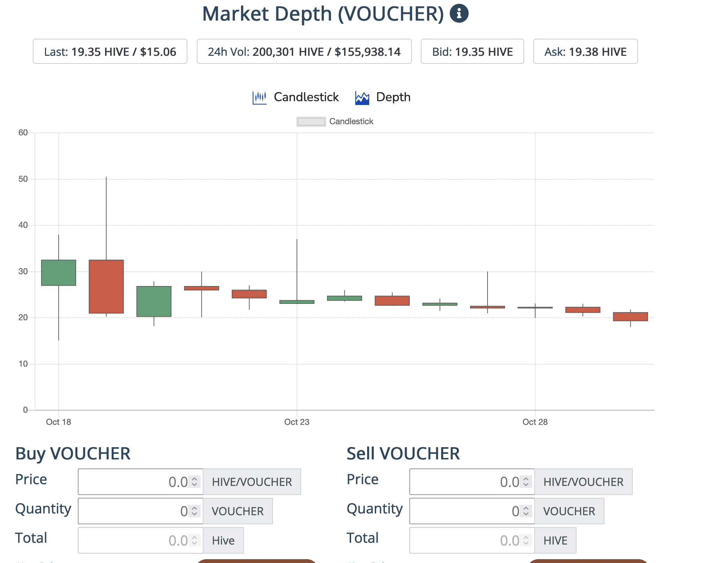Select the Candlestick chart icon
This screenshot has height=563, width=728.
click(259, 97)
